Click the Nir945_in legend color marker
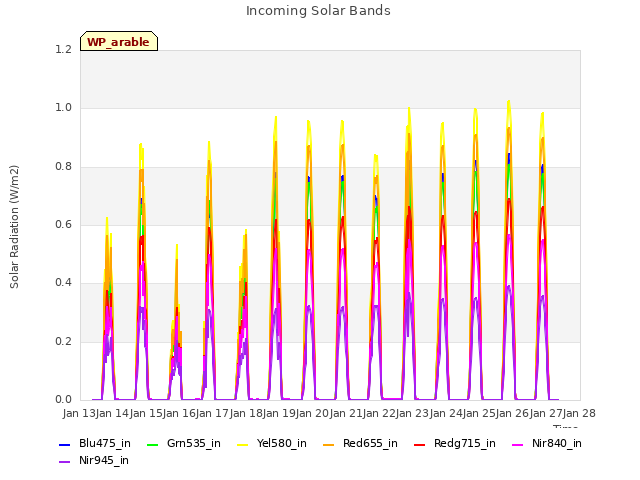 coord(64,462)
